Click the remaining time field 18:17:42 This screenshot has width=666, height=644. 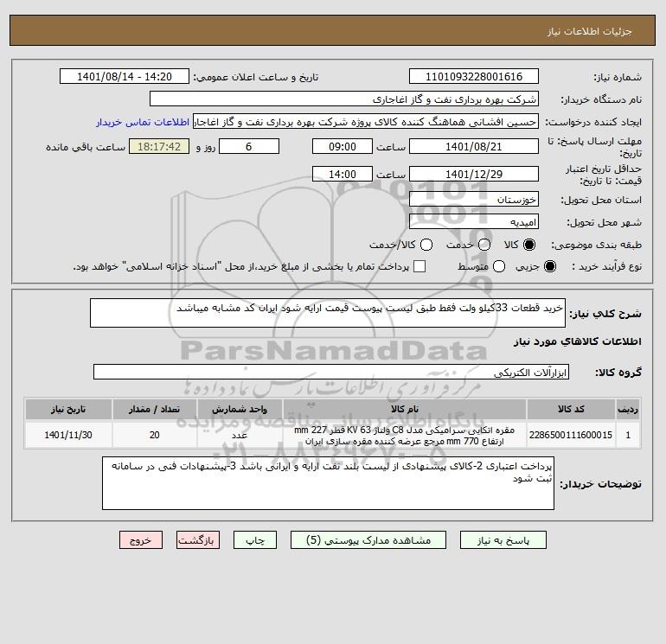click(159, 147)
